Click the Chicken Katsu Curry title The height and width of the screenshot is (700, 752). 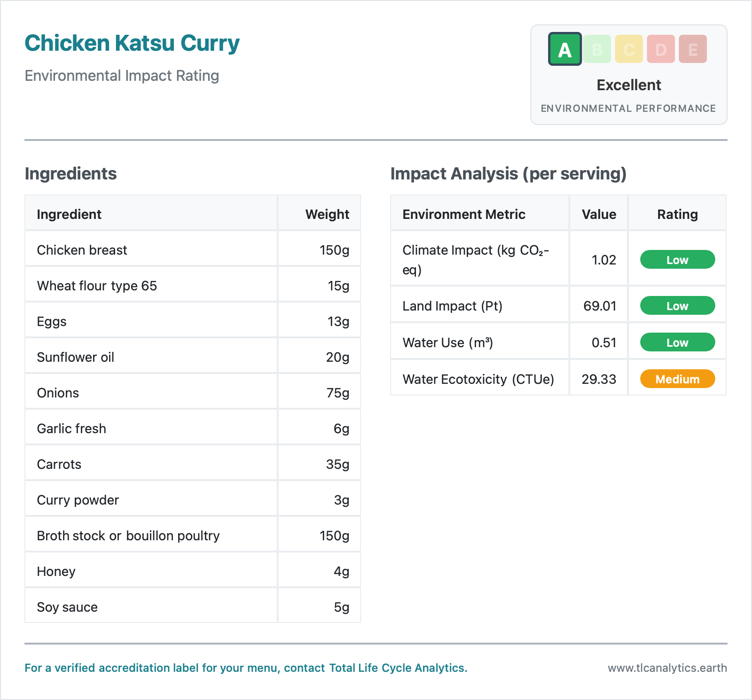pos(132,43)
